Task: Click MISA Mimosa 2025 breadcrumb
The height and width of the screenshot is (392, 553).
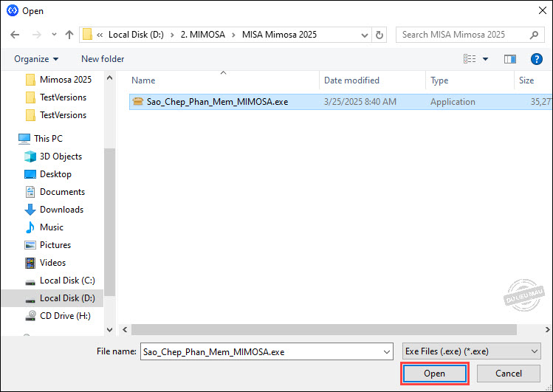Action: click(x=279, y=35)
